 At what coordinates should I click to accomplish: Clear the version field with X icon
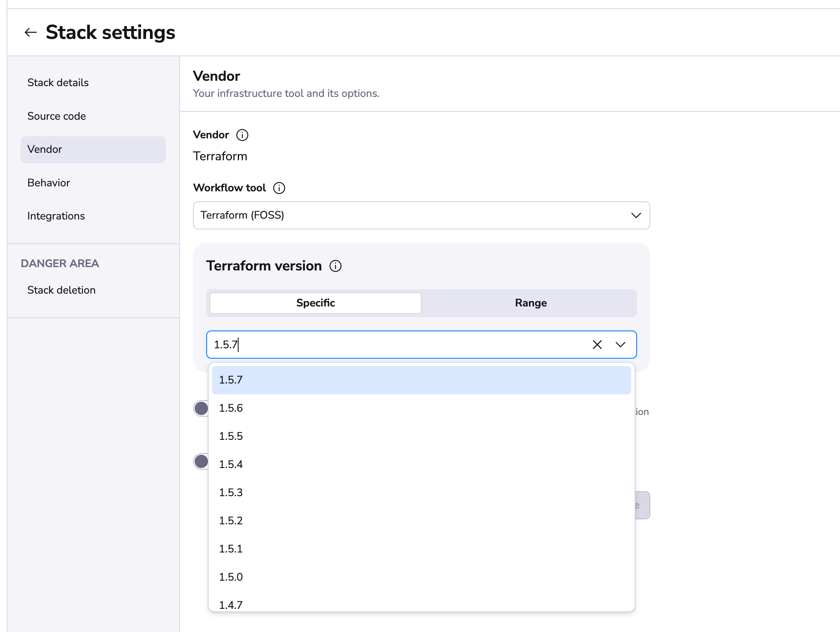(597, 345)
